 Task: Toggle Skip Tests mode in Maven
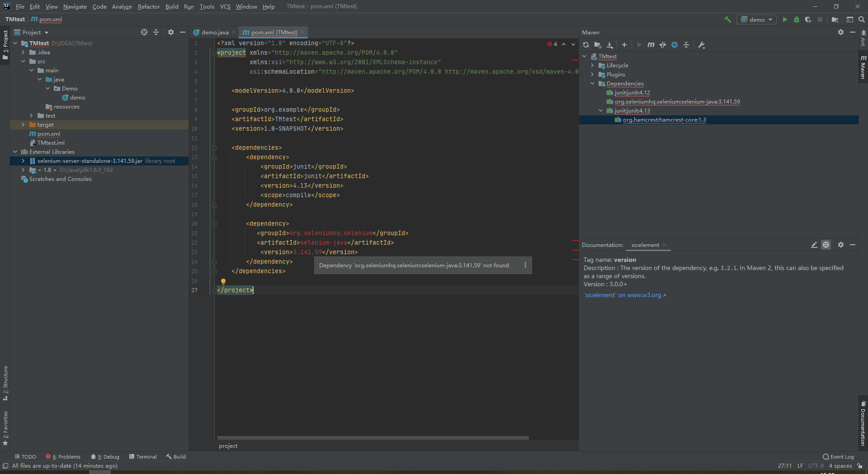[675, 45]
